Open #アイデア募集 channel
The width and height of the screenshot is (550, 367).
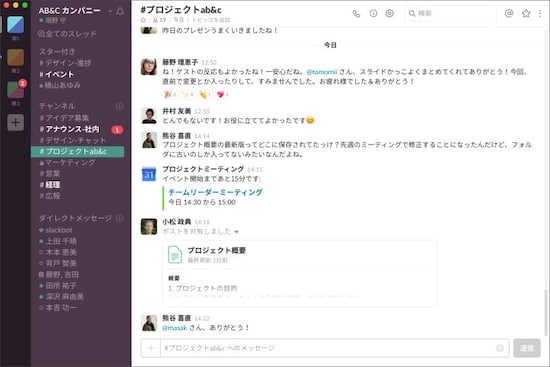[64, 118]
